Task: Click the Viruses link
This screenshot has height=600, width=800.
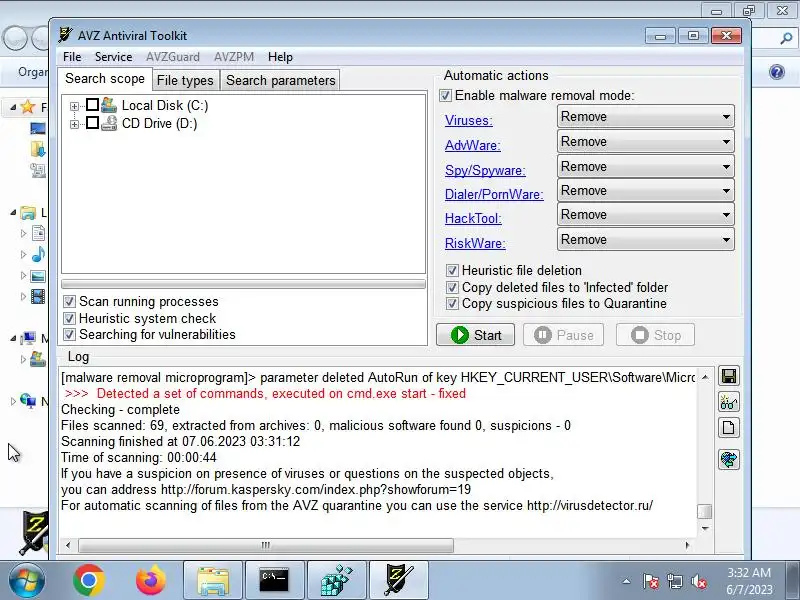Action: 468,120
